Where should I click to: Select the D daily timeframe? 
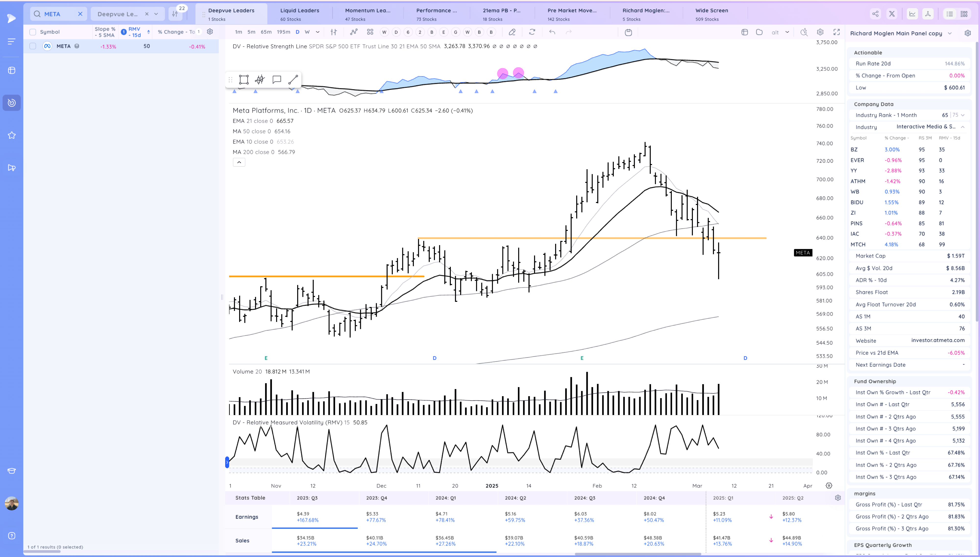297,32
